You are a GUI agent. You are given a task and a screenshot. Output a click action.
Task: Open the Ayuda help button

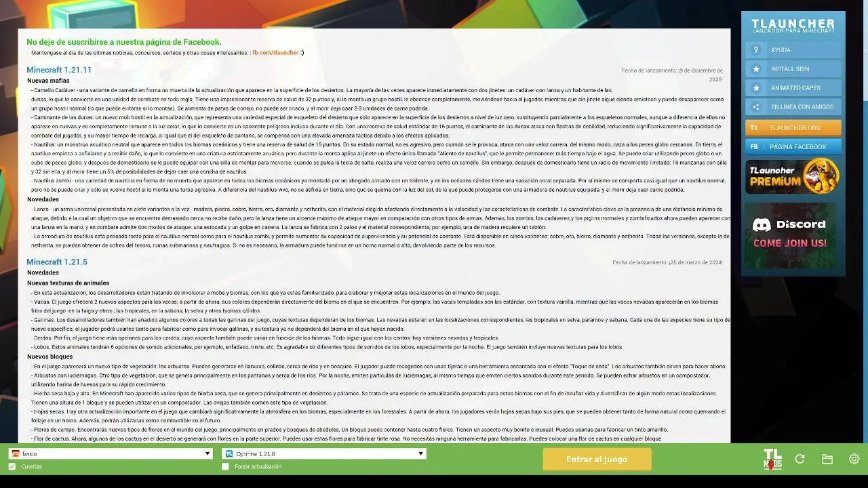tap(793, 50)
